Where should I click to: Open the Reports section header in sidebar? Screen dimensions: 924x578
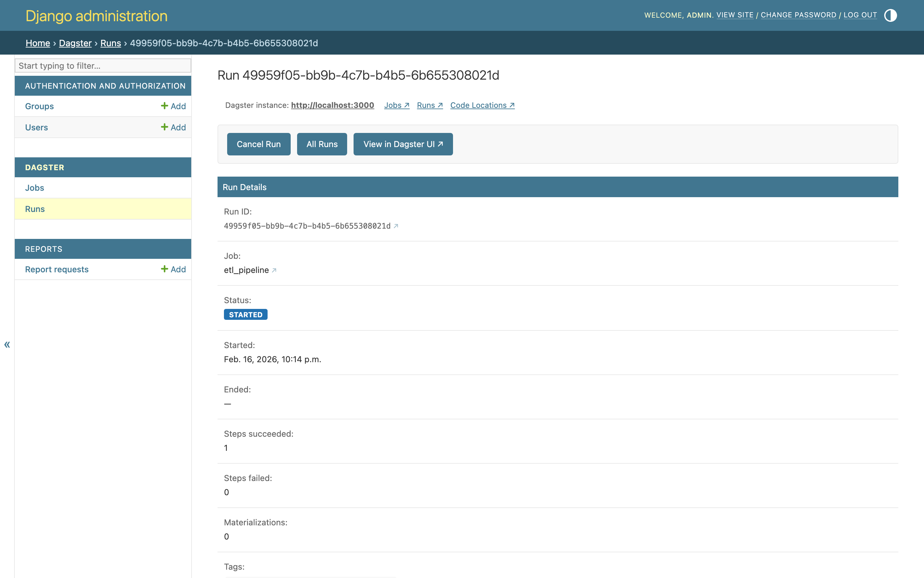44,249
